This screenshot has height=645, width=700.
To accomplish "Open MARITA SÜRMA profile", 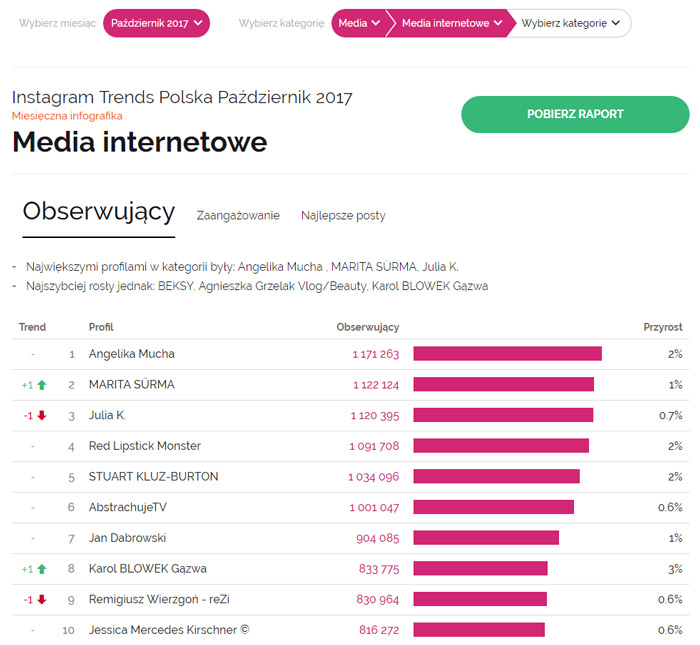I will tap(132, 385).
